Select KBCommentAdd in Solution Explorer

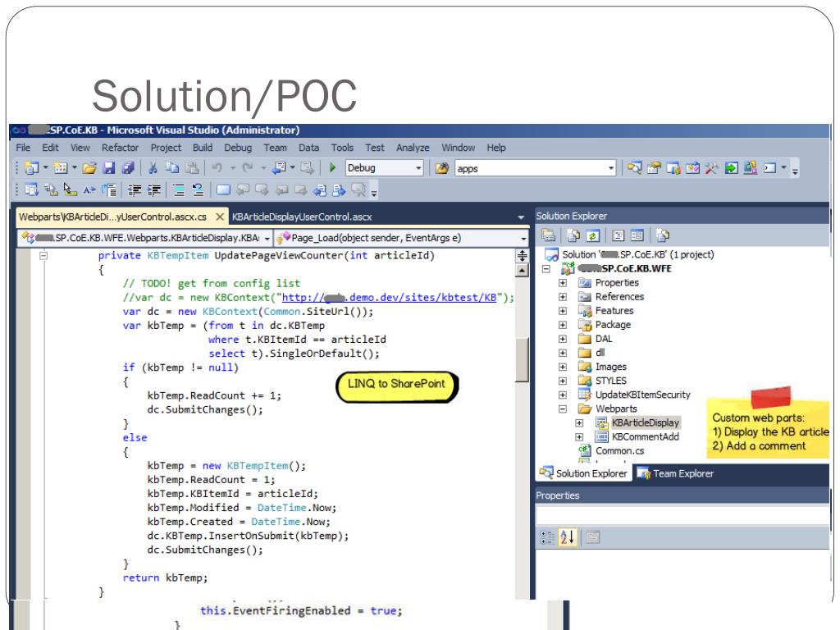[x=645, y=436]
